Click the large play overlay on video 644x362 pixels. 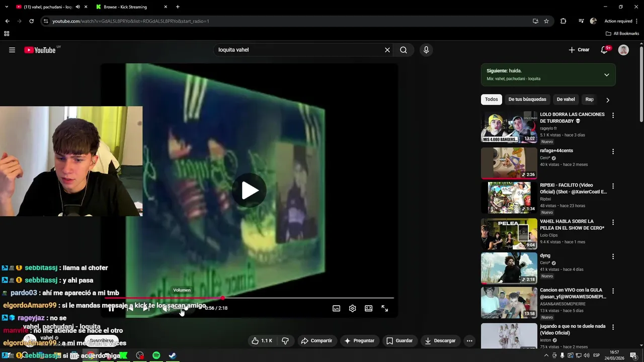point(249,191)
